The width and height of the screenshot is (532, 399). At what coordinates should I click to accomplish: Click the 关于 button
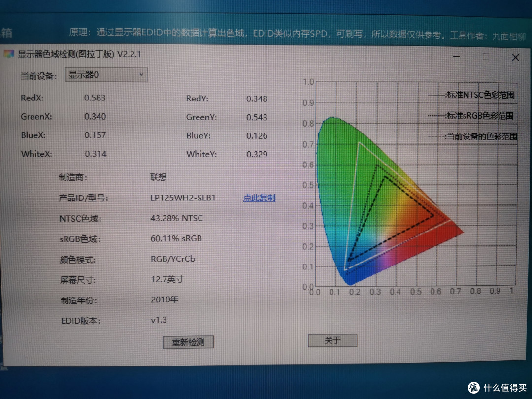pos(332,340)
